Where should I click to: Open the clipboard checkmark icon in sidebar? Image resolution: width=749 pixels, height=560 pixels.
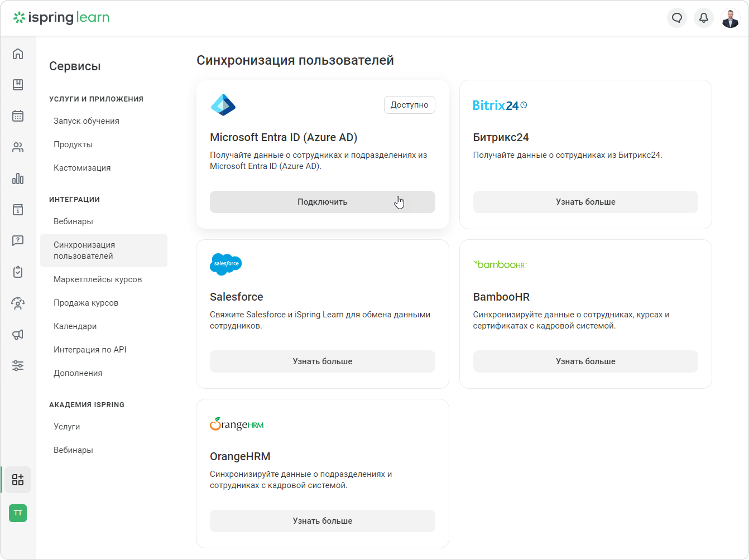tap(18, 272)
